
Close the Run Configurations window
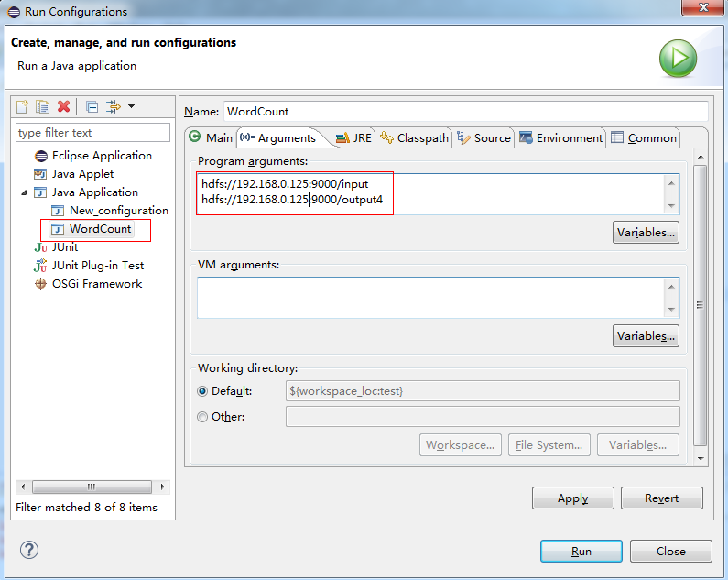coord(703,7)
